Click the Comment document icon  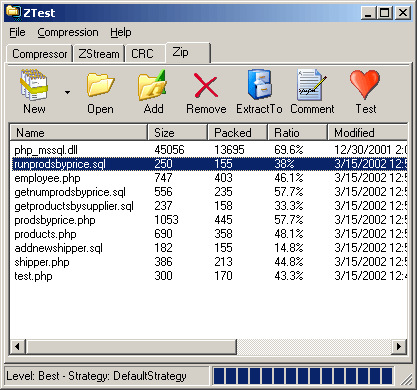tap(312, 85)
